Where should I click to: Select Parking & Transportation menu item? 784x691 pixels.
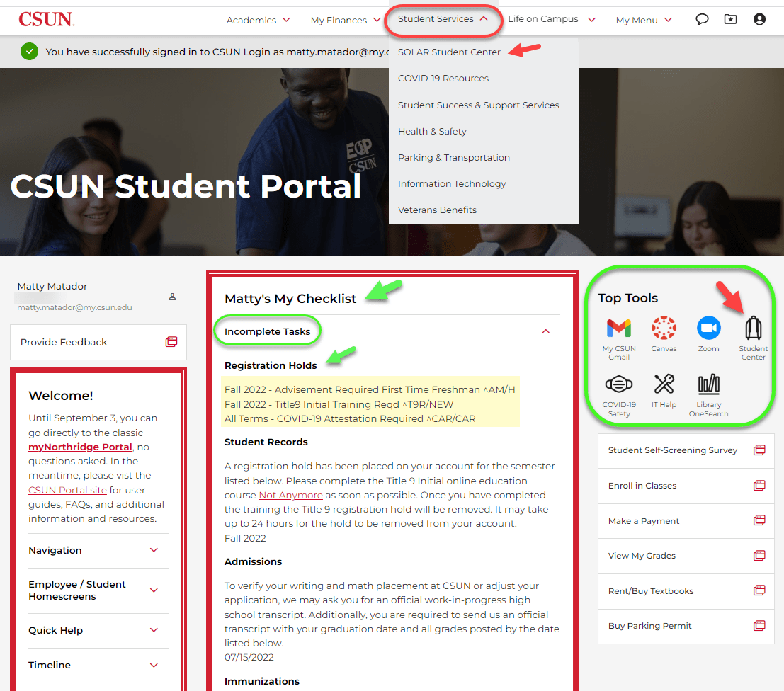pos(453,157)
